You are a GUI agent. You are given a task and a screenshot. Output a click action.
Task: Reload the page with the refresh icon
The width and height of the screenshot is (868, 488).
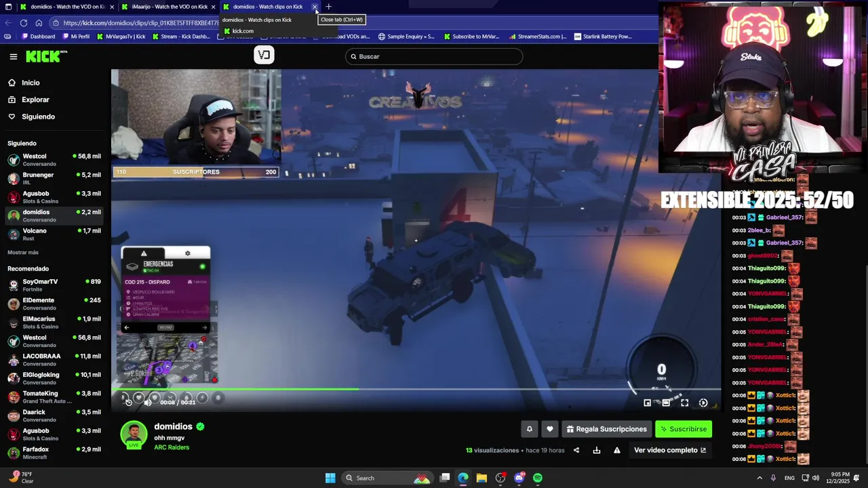[x=24, y=22]
